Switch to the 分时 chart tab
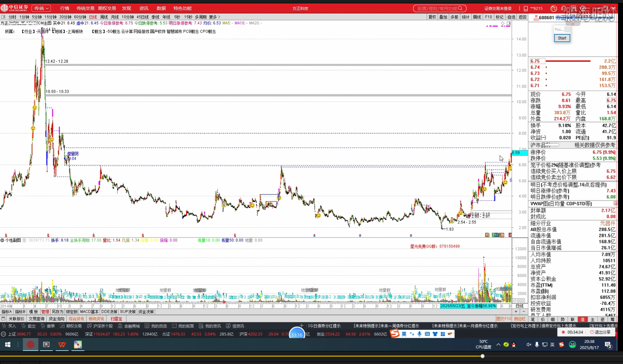This screenshot has height=364, width=623. 12,17
